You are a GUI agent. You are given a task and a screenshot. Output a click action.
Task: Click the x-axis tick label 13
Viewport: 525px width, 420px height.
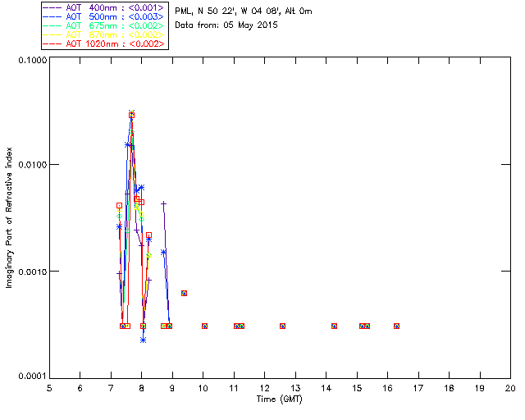point(295,388)
